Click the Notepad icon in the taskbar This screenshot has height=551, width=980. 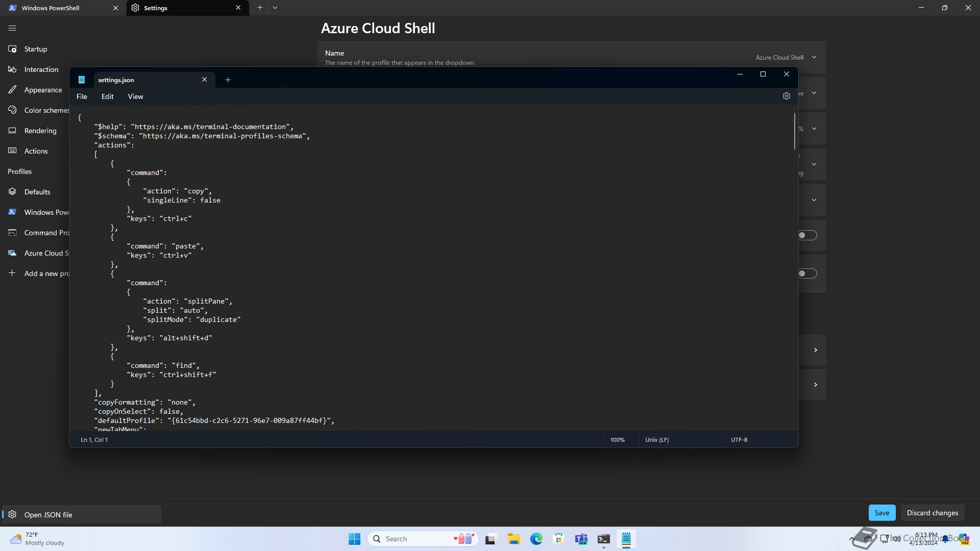point(626,539)
